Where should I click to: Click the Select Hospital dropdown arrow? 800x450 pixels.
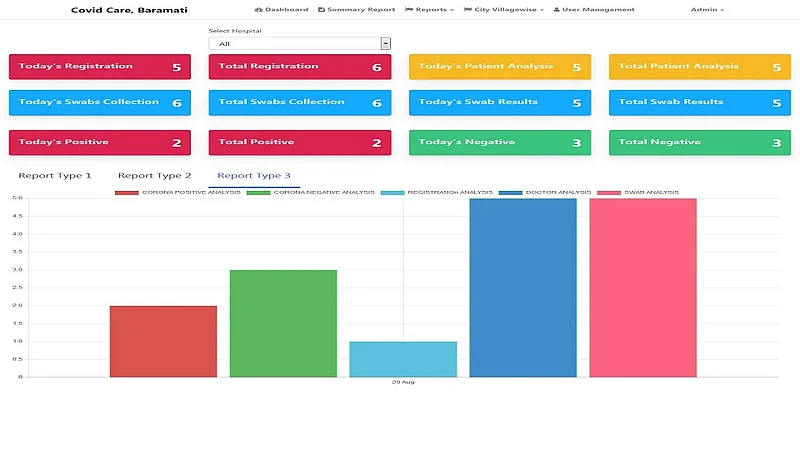click(386, 43)
